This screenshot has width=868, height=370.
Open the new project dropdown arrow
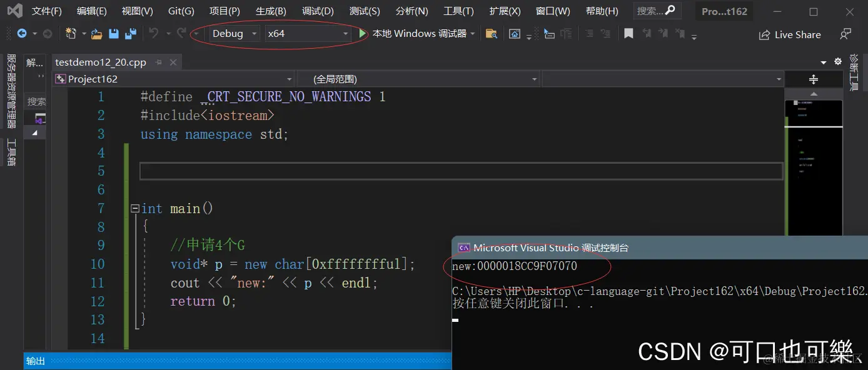84,34
